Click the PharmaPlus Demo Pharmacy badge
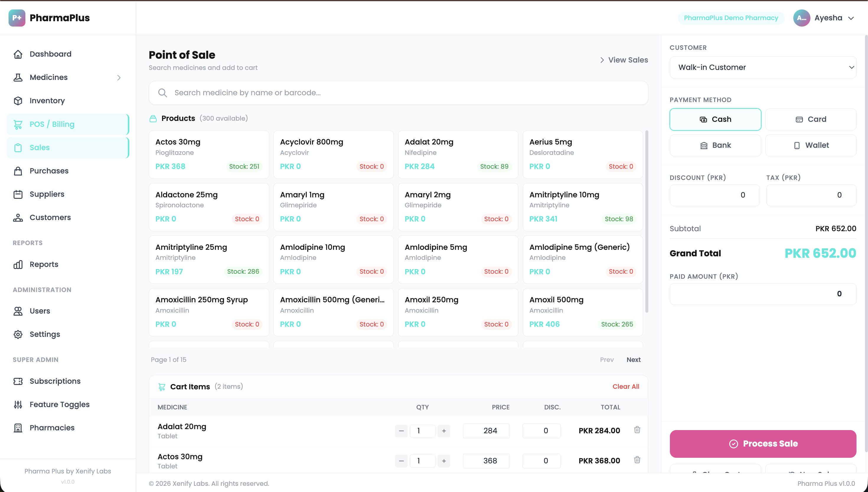The image size is (868, 492). pos(731,18)
